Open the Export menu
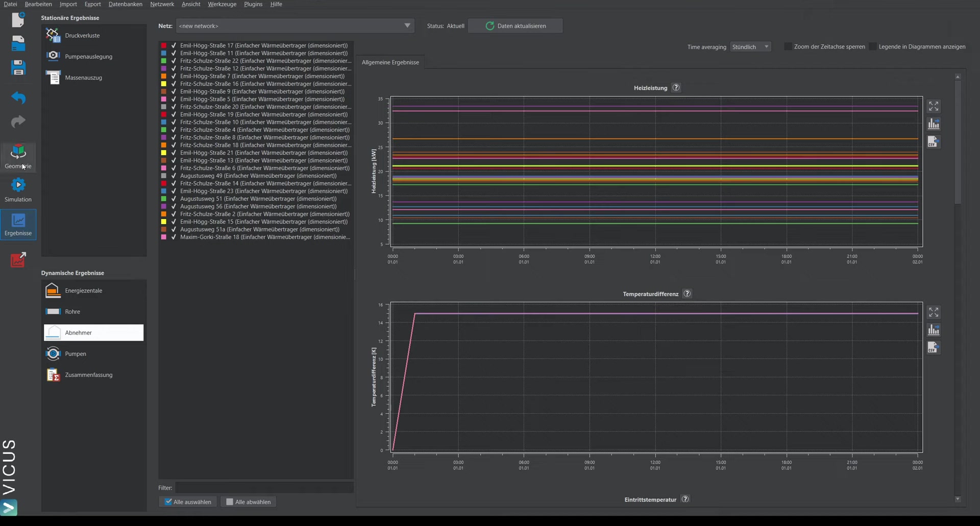 [x=93, y=4]
